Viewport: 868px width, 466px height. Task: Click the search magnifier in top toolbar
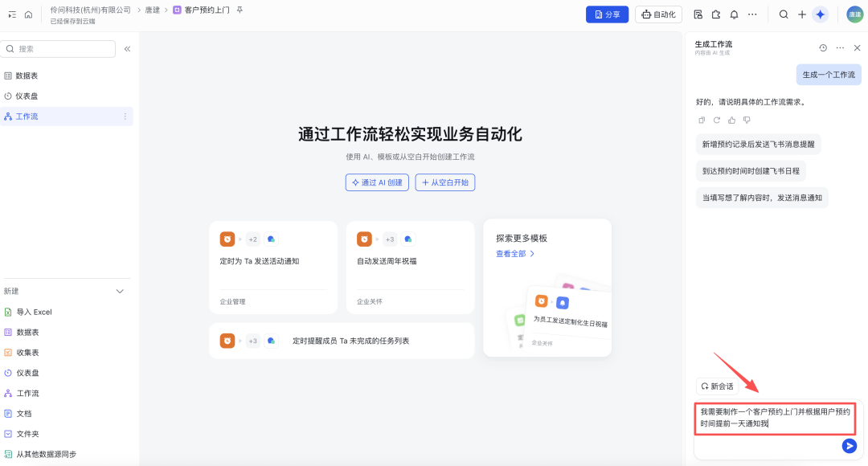(x=784, y=14)
